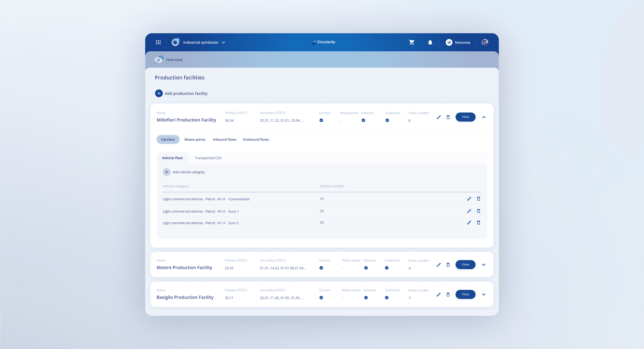
Task: Delete the Conventional vehicle category row
Action: 478,199
